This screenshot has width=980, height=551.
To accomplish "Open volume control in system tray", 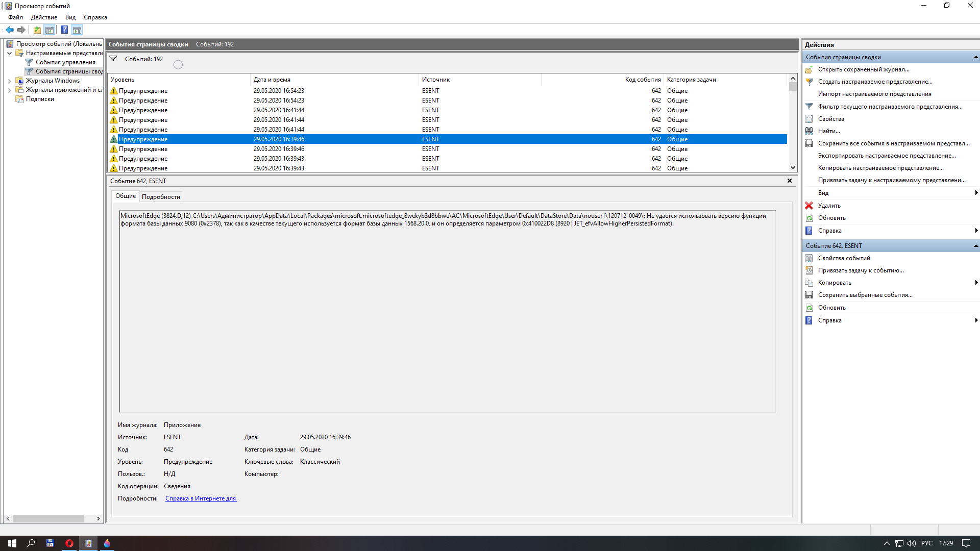I will pyautogui.click(x=912, y=543).
